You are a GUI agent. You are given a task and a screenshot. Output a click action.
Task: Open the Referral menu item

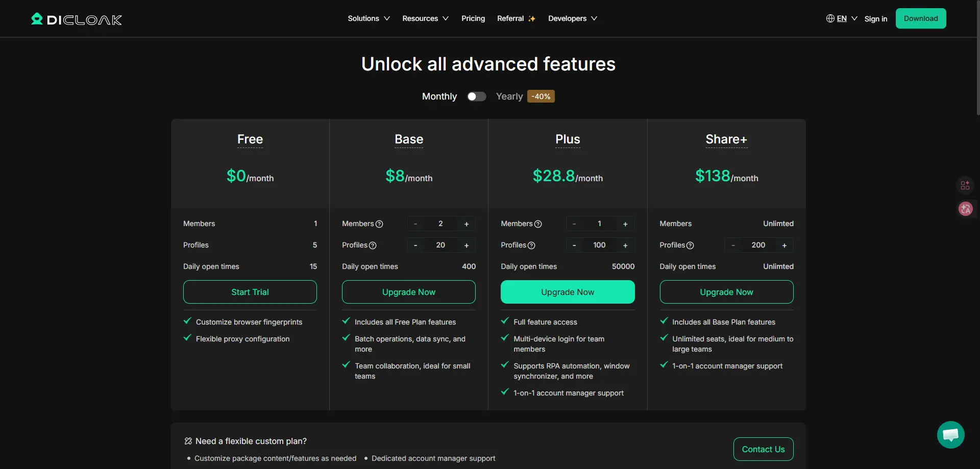(516, 18)
